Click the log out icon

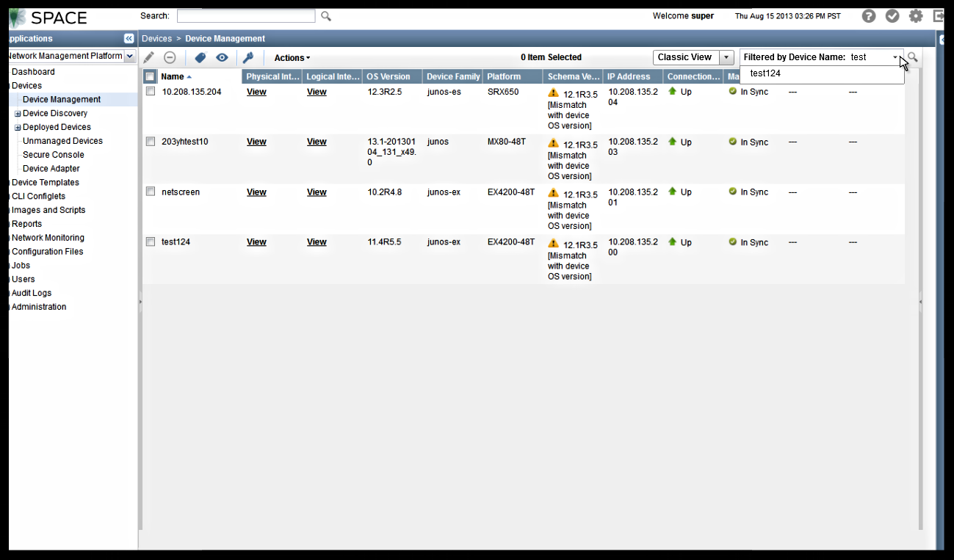point(939,16)
